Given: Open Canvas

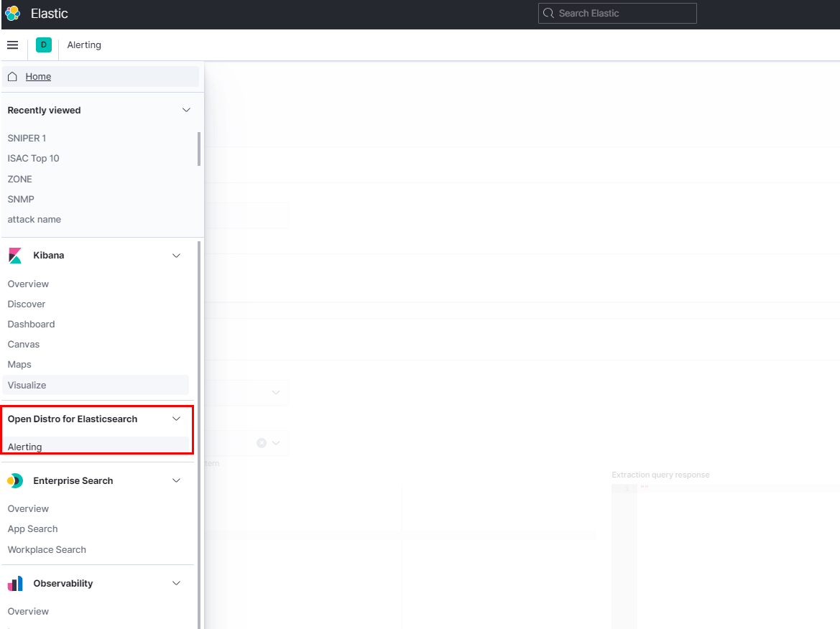Looking at the screenshot, I should (24, 345).
